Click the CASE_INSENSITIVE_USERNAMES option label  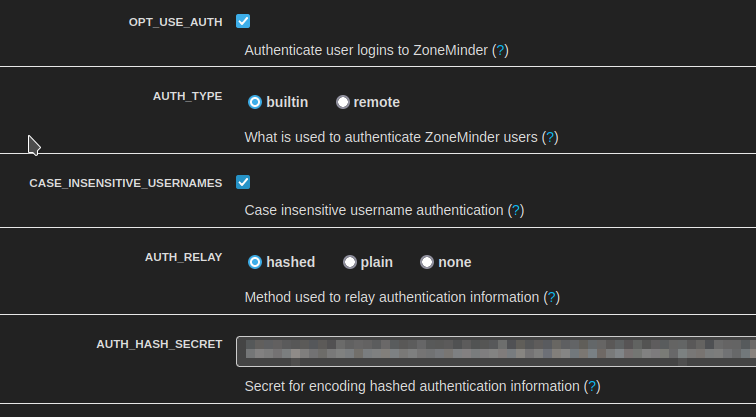click(126, 184)
